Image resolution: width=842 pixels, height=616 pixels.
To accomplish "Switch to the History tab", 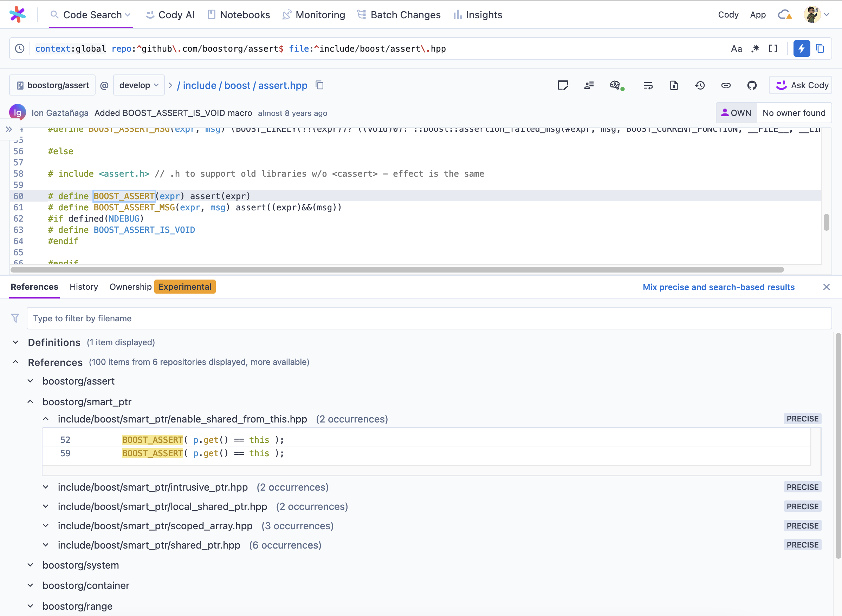I will click(x=84, y=287).
